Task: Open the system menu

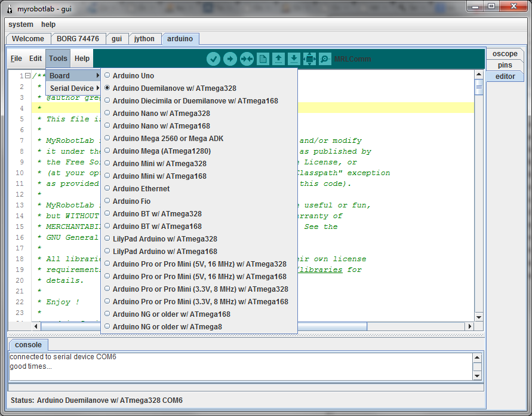Action: point(21,25)
